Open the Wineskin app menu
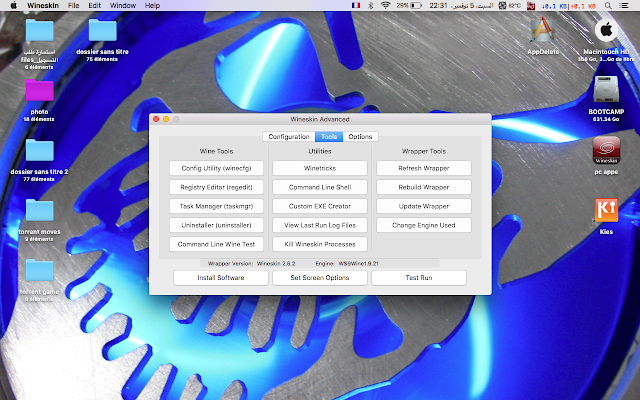This screenshot has width=640, height=400. click(x=43, y=5)
